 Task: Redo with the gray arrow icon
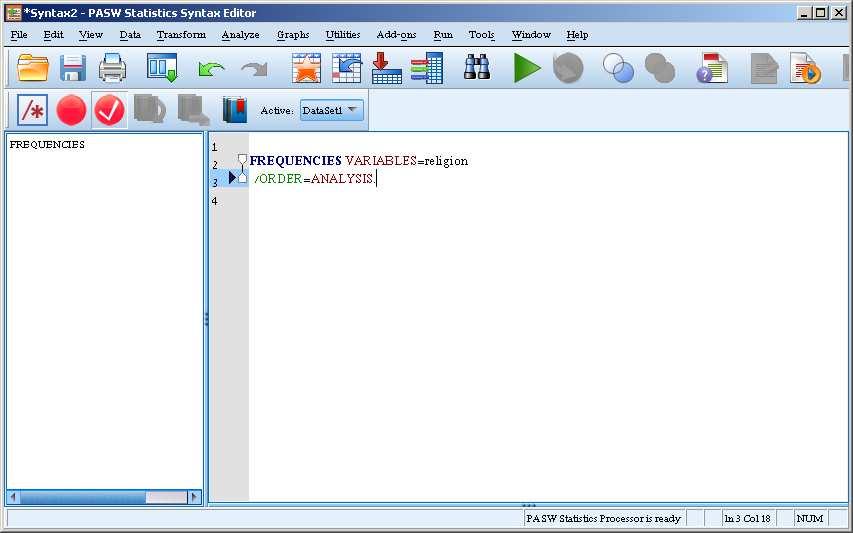tap(254, 69)
